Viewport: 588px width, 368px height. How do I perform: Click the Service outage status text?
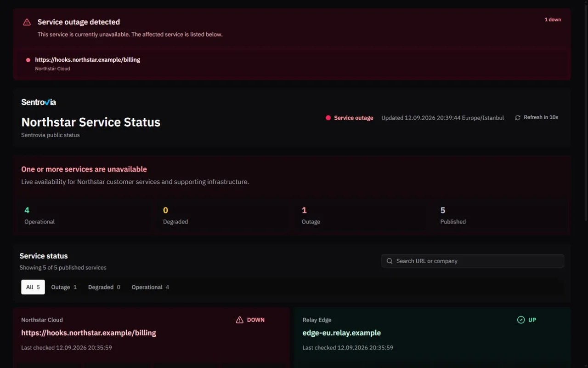354,118
